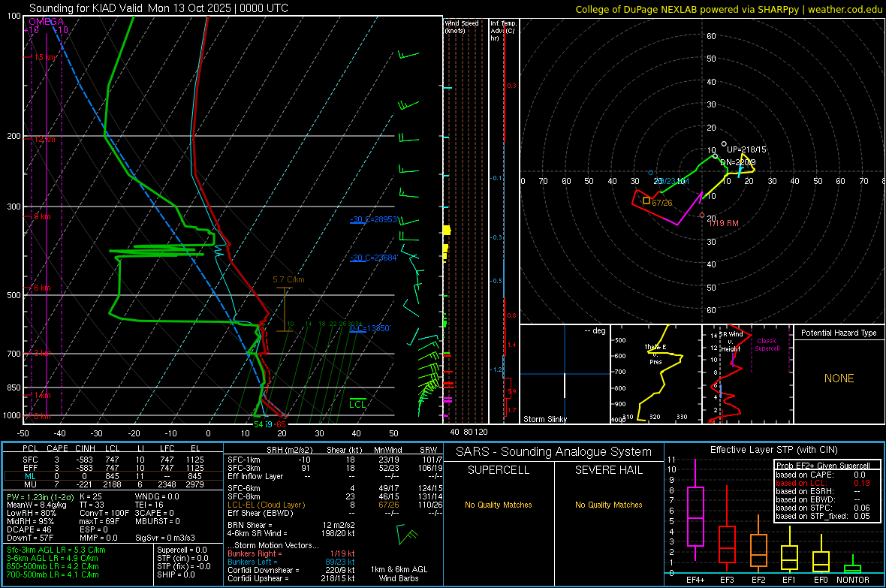The height and width of the screenshot is (588, 886).
Task: Click the based on STP_fixed: 0.05 line
Action: [823, 516]
